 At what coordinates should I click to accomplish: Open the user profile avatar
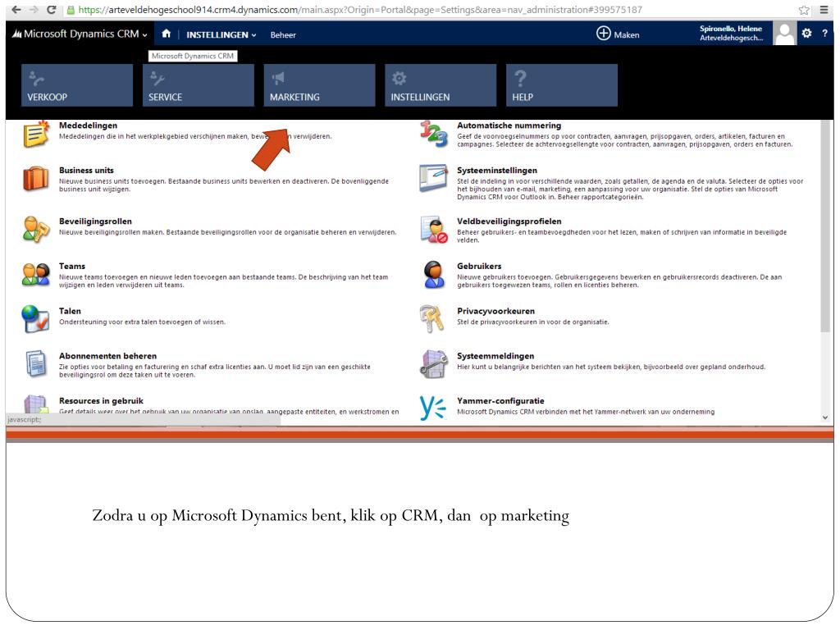784,34
